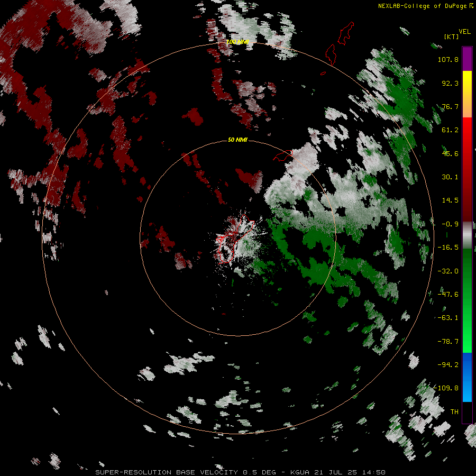Click the -94.2 velocity scale value
The height and width of the screenshot is (476, 476).
coord(448,364)
